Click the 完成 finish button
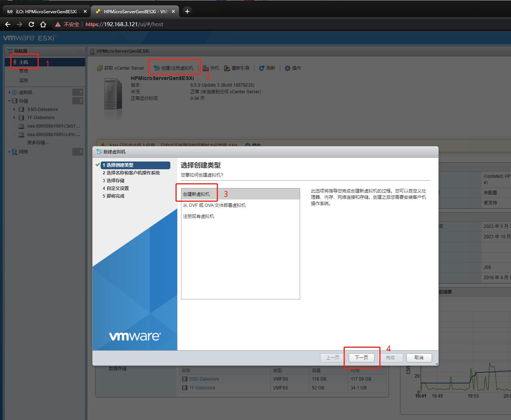Viewport: 511px width, 420px height. (390, 358)
